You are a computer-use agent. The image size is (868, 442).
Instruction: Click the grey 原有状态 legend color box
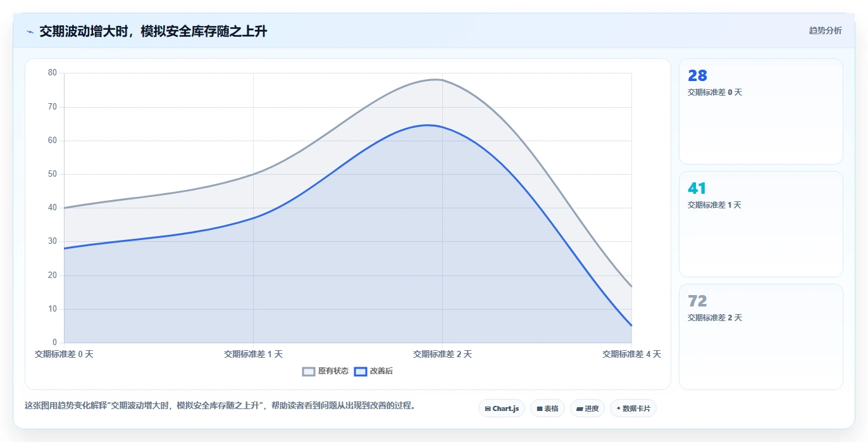tap(309, 372)
